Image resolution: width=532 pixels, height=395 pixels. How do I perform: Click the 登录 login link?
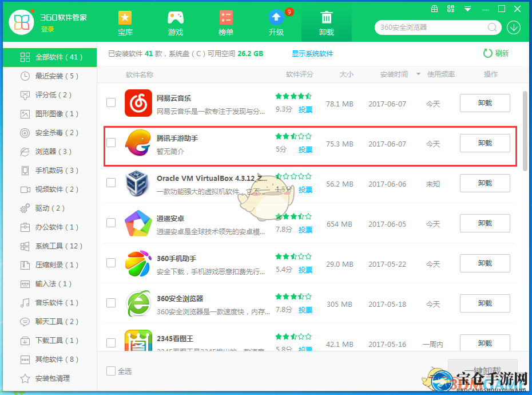click(x=47, y=30)
